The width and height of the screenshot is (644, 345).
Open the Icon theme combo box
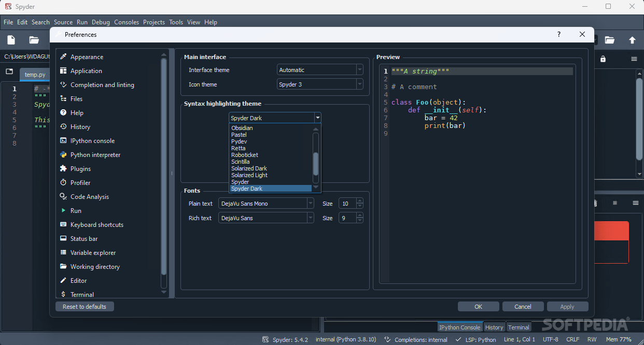[x=320, y=84]
